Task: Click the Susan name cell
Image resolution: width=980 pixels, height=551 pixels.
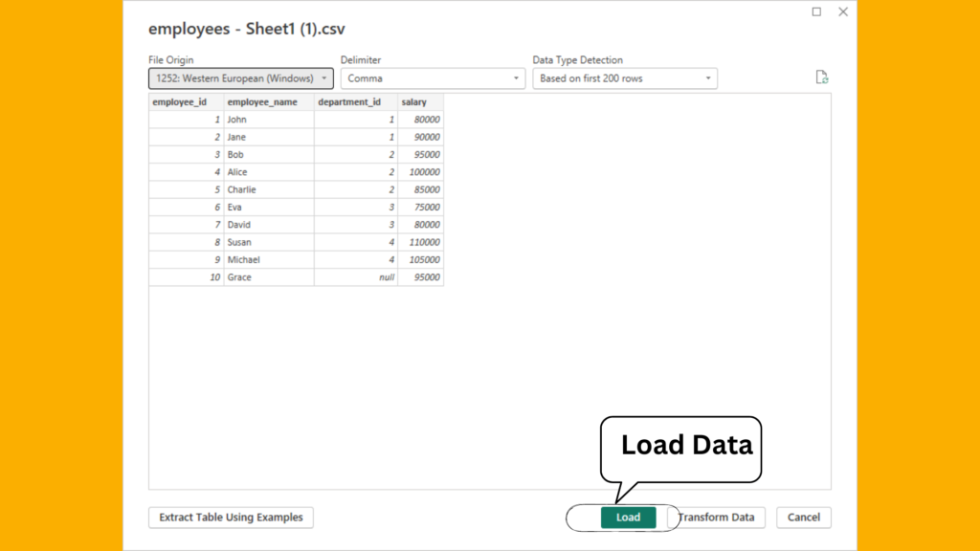Action: point(269,242)
